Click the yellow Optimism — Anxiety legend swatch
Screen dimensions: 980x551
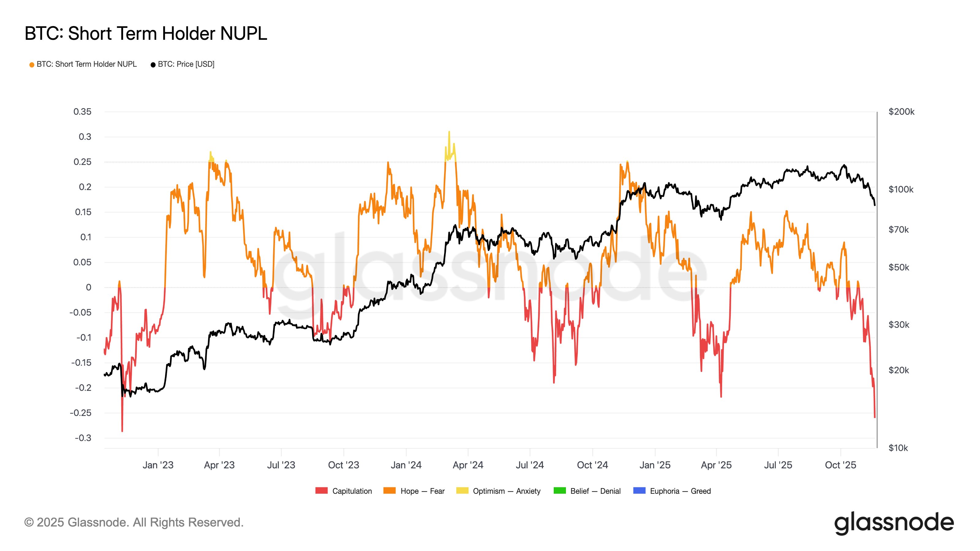pos(462,490)
